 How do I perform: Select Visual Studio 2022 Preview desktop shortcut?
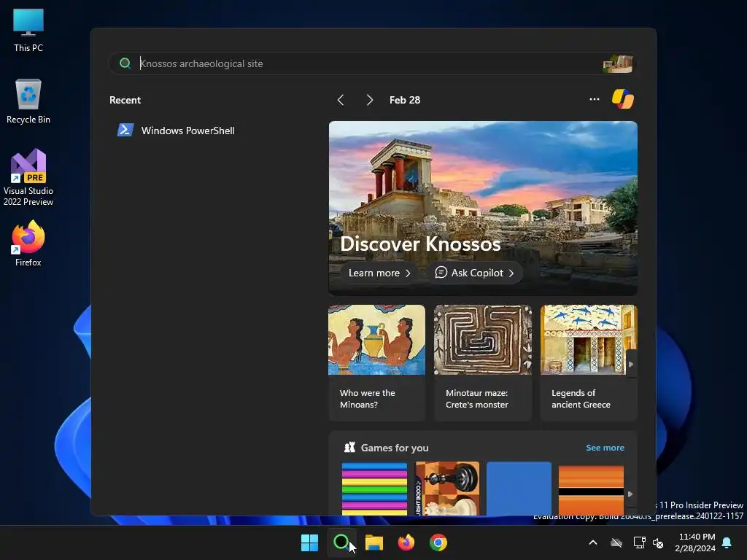[28, 177]
